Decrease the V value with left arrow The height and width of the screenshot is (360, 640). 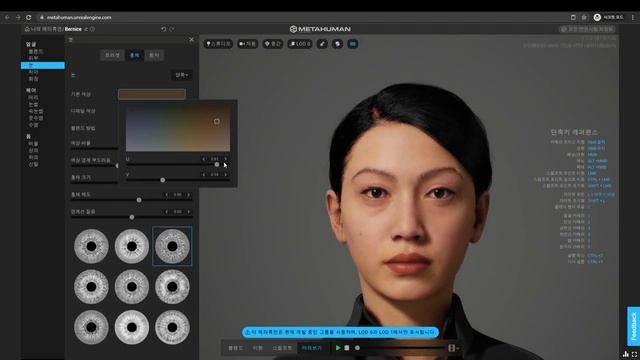(204, 174)
